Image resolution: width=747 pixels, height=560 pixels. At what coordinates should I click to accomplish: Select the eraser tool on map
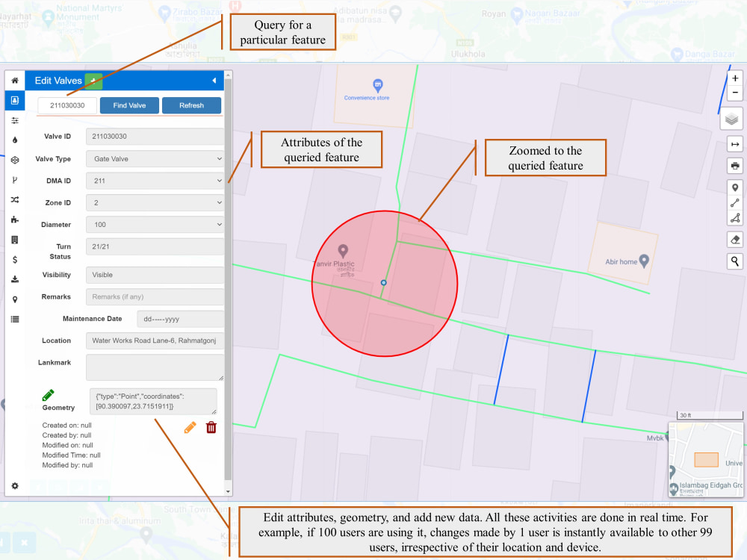click(x=735, y=240)
